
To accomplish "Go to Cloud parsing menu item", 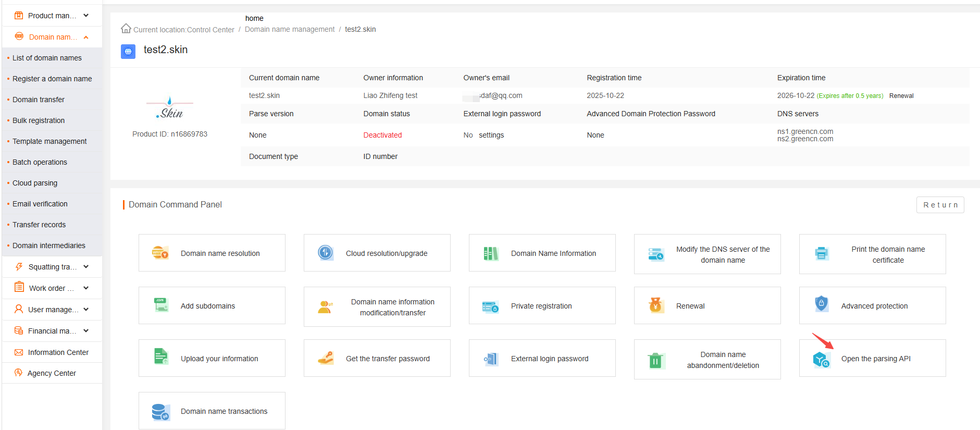I will click(35, 183).
